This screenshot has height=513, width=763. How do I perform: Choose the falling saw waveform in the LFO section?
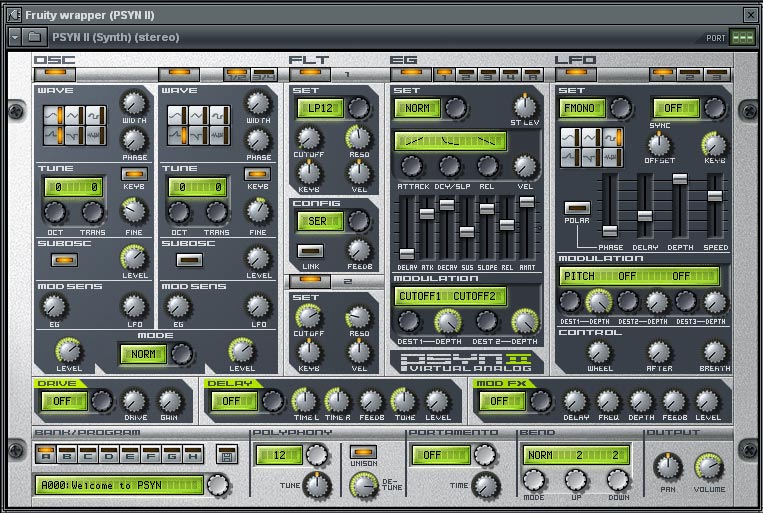click(x=592, y=157)
